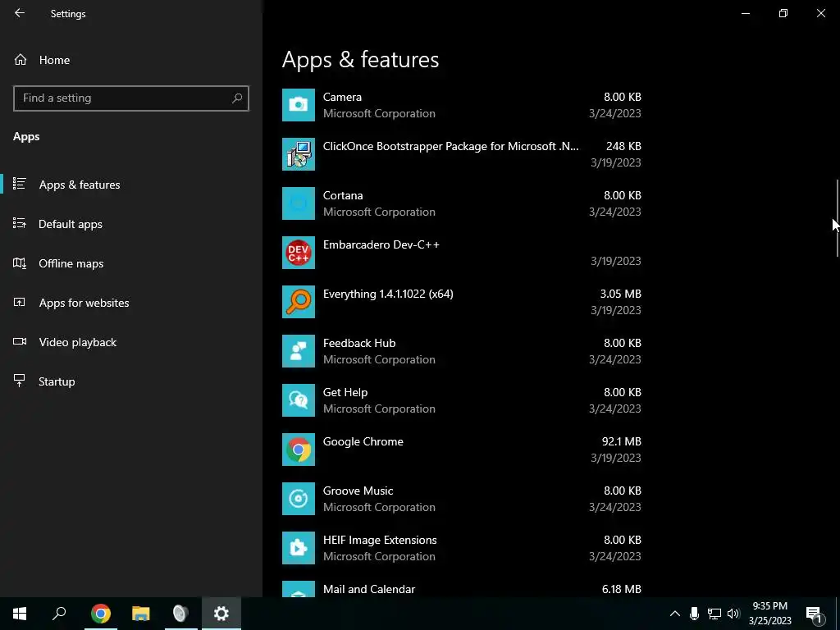The image size is (840, 630).
Task: Click the taskbar clock showing 9:35 PM
Action: tap(769, 614)
